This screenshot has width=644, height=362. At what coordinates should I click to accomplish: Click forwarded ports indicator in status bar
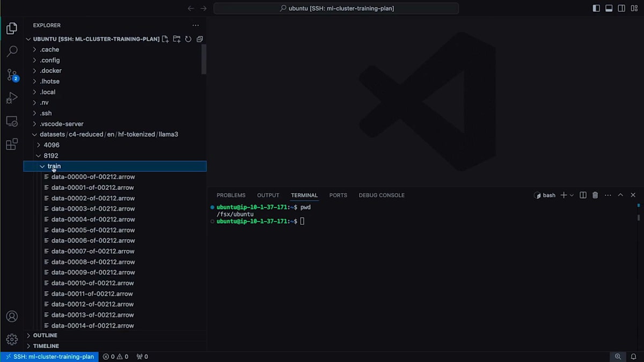[142, 357]
